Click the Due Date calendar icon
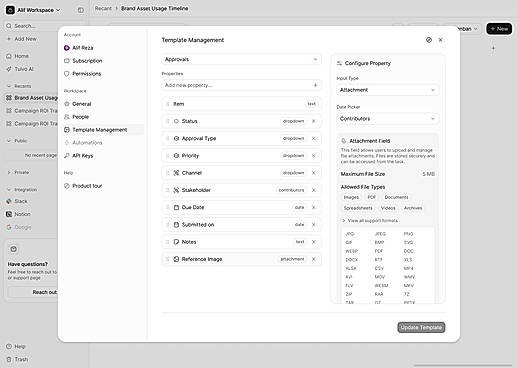Viewport: 518px width, 368px height. (x=176, y=207)
